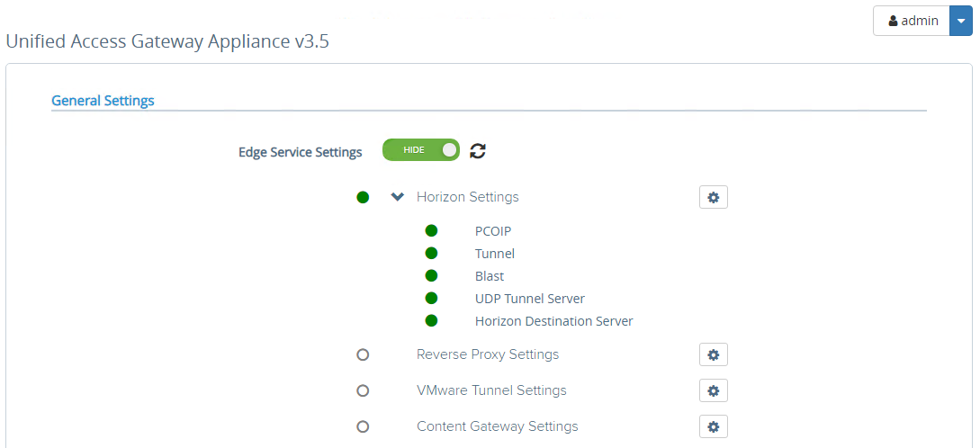Click the Reverse Proxy Settings status circle
Screen dimensions: 980x448
tap(363, 354)
